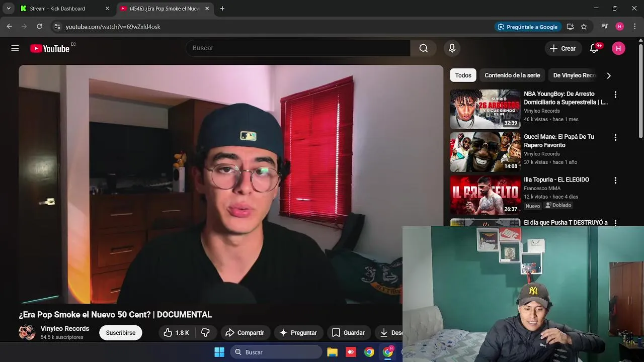Open a new Chrome tab
This screenshot has height=362, width=644.
click(x=222, y=9)
